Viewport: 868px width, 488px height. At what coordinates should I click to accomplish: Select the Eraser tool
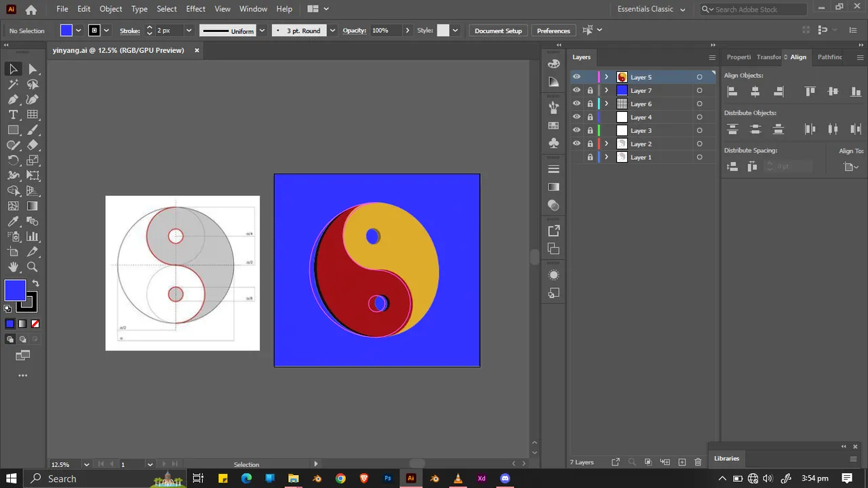(33, 145)
